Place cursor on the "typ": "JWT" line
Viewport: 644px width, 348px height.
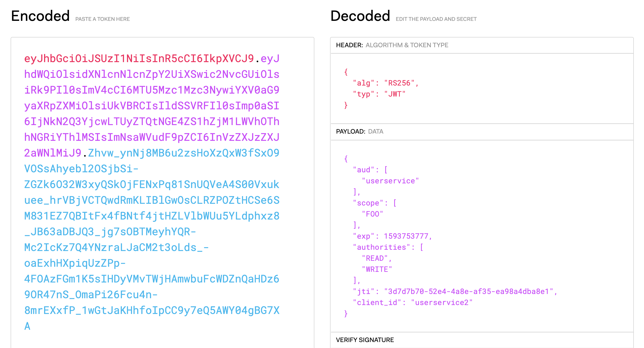click(x=379, y=94)
